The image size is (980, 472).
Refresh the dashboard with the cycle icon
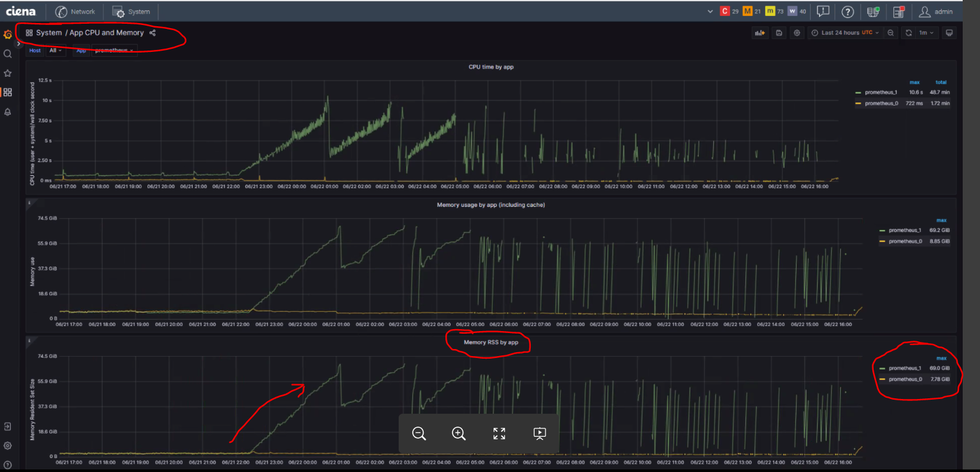[x=908, y=33]
